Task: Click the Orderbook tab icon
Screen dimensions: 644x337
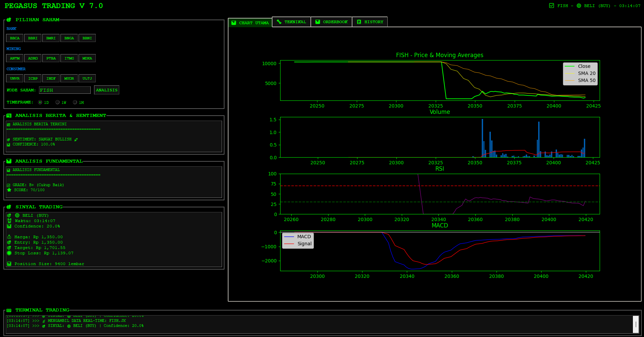Action: click(x=317, y=22)
